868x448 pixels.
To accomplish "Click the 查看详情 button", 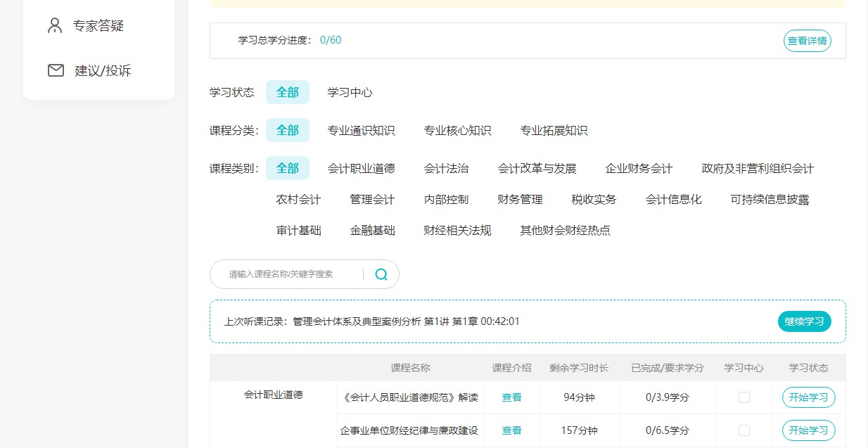I will click(x=807, y=41).
